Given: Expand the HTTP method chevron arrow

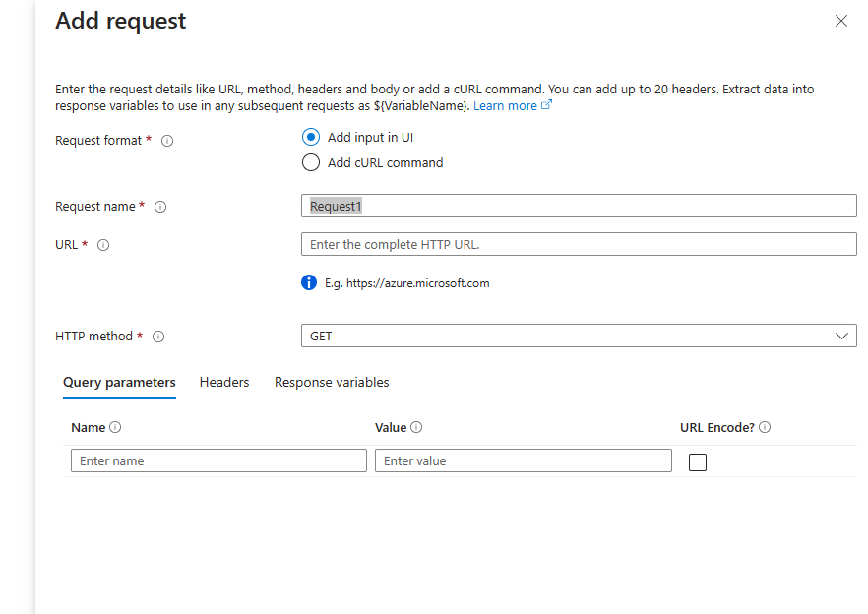Looking at the screenshot, I should [x=841, y=337].
